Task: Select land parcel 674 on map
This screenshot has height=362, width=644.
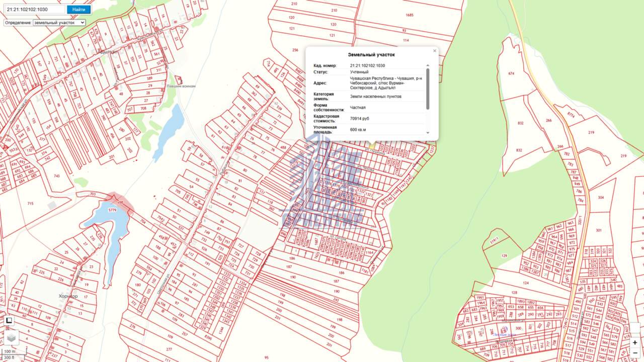Action: 511,74
